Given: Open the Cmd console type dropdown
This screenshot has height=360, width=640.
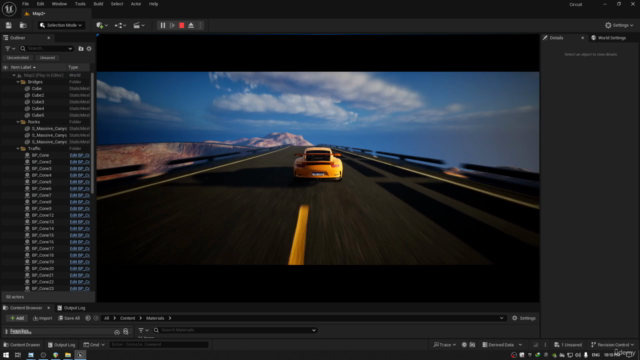Looking at the screenshot, I should 94,345.
